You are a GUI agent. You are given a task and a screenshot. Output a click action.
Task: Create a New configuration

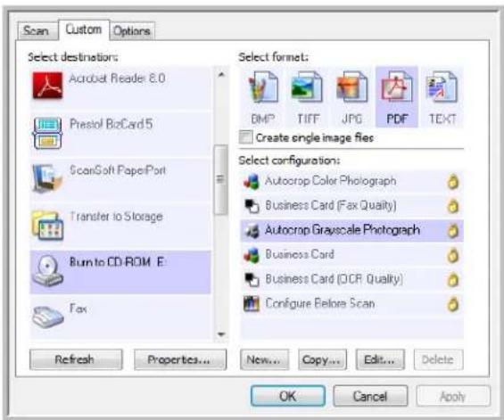(x=264, y=359)
